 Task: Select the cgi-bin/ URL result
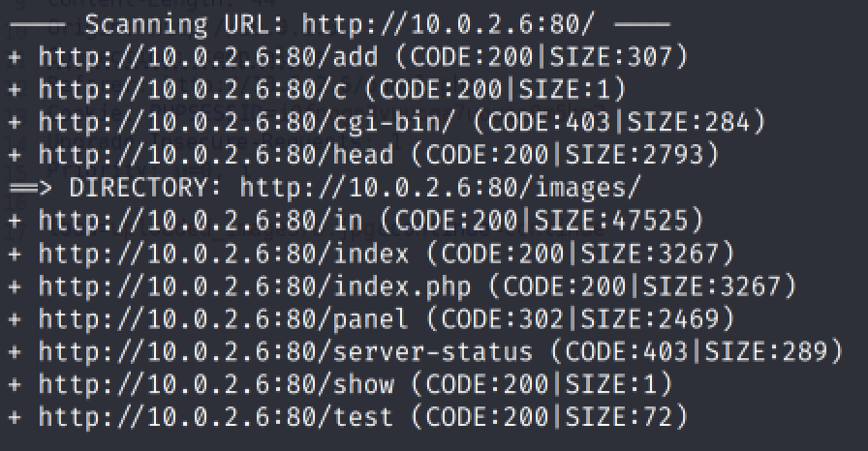246,122
